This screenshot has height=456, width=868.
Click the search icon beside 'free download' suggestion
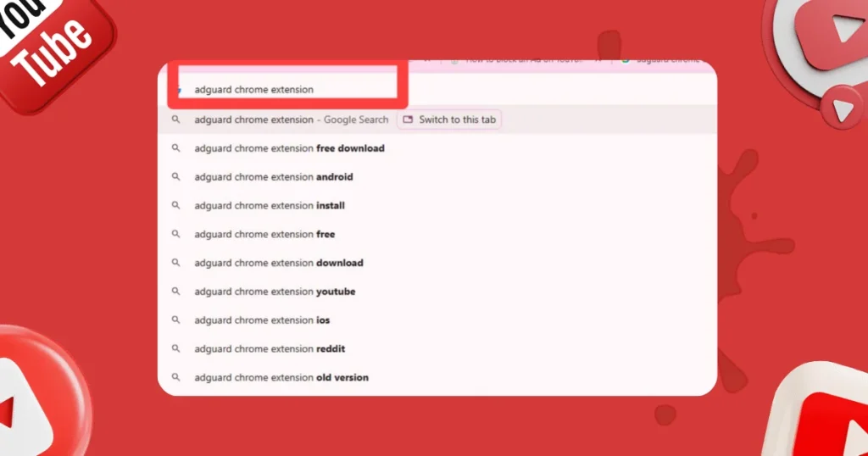click(x=176, y=148)
